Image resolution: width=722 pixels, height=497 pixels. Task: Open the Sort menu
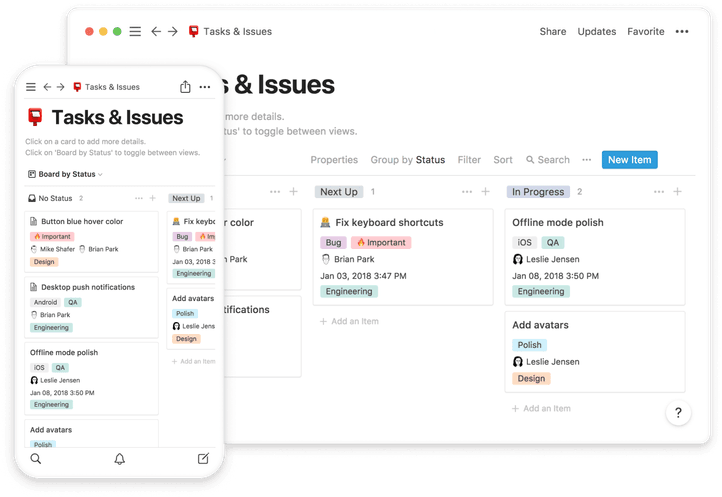pos(503,160)
